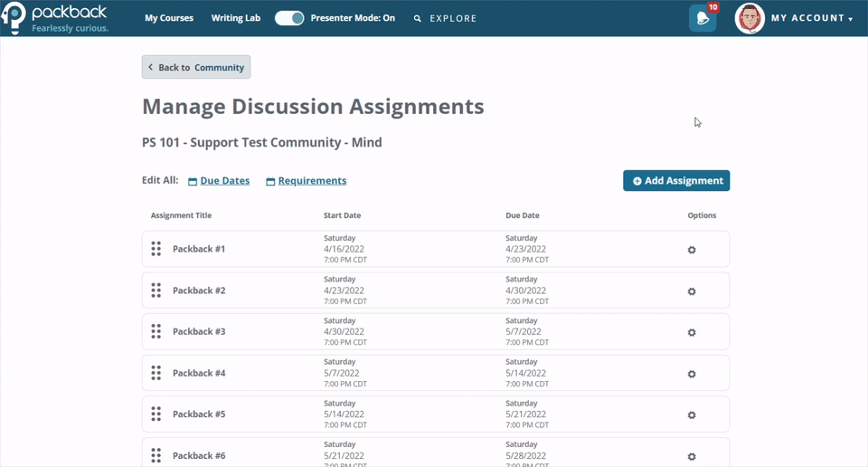Open the notifications bell with 10 badge
Image resolution: width=868 pixels, height=467 pixels.
coord(703,18)
